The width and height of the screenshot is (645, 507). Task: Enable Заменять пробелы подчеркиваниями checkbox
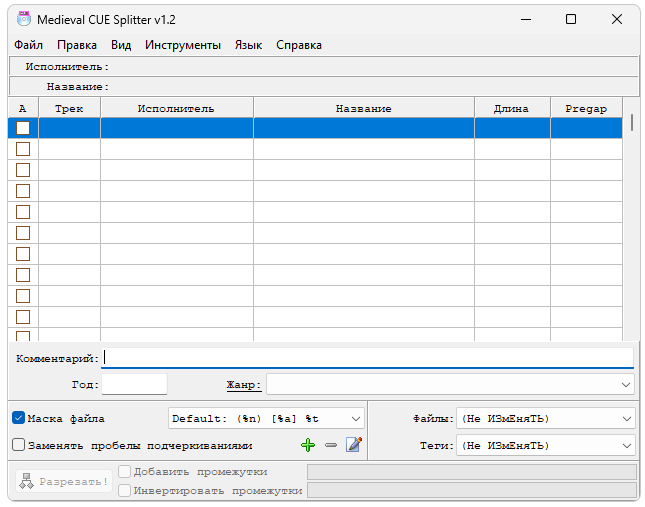[19, 445]
